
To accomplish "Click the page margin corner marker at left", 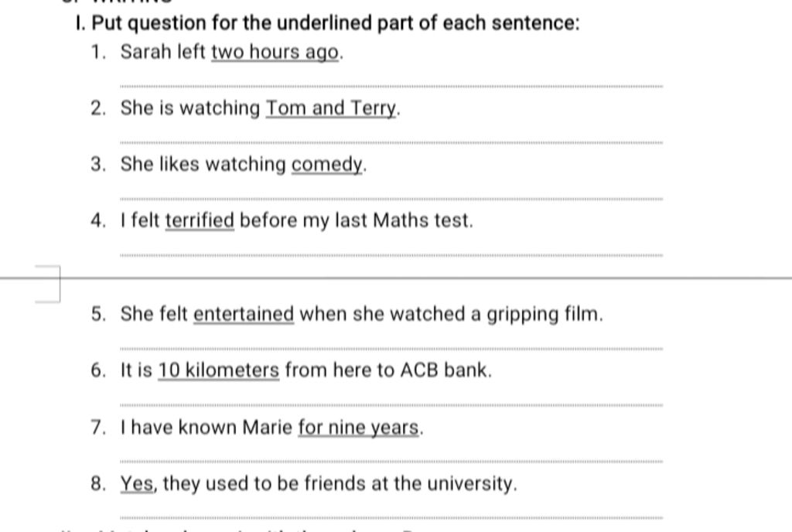I will (x=48, y=283).
